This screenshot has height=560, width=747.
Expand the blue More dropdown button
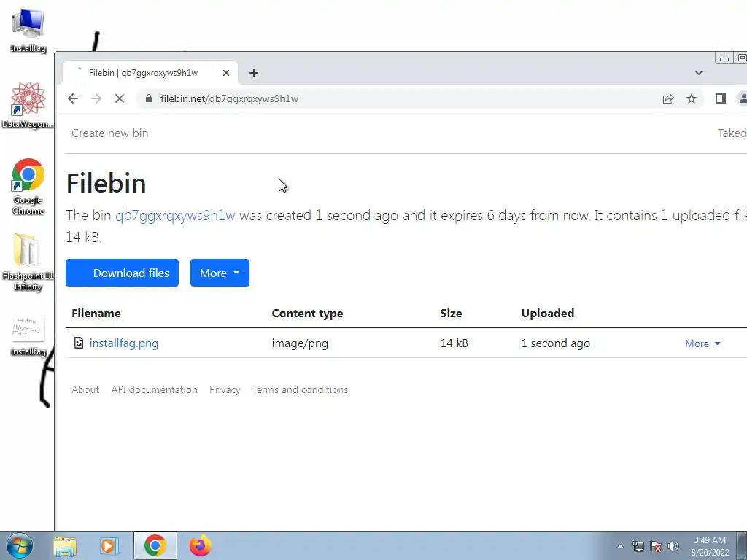coord(220,273)
